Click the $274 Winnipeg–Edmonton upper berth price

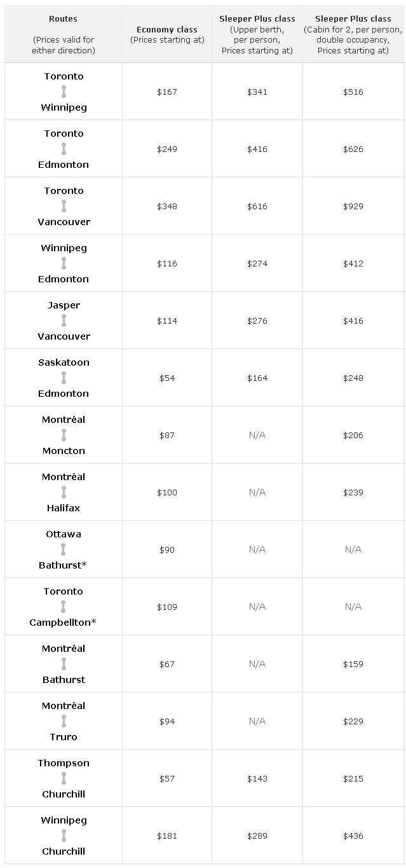(x=257, y=263)
